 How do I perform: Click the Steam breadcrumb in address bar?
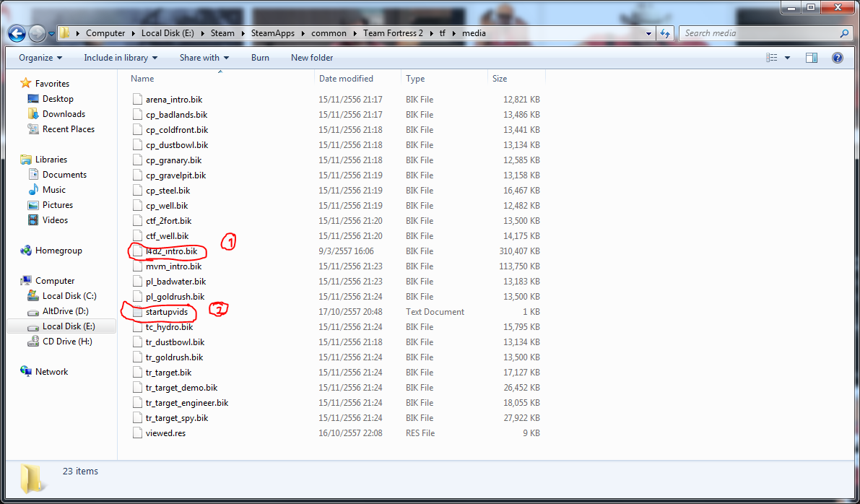point(222,33)
